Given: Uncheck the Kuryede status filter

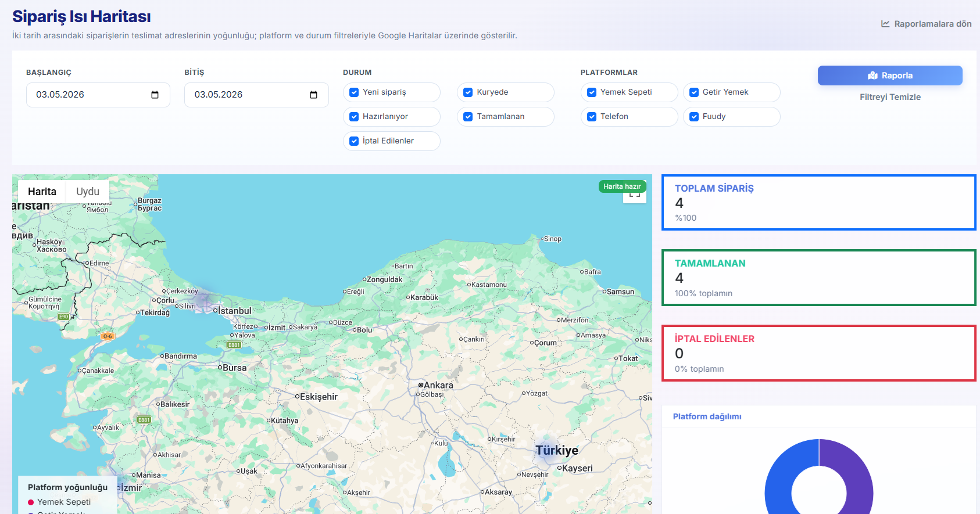Looking at the screenshot, I should tap(468, 92).
